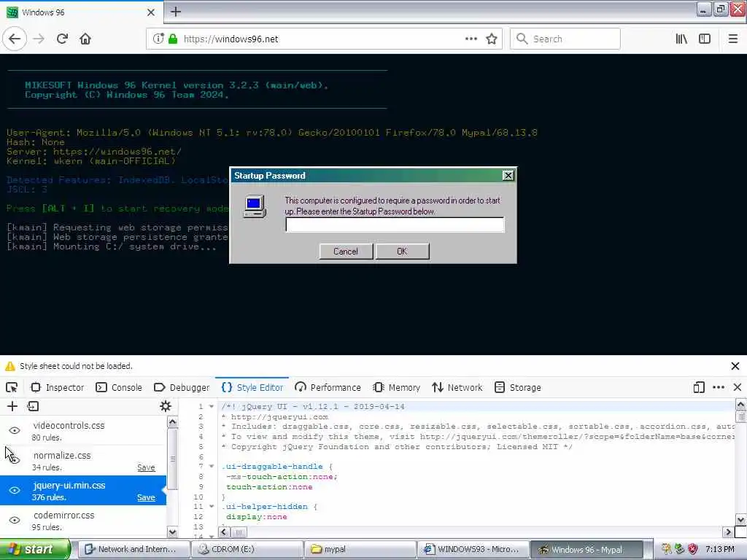Collapse the comment block at line 1

tap(212, 407)
